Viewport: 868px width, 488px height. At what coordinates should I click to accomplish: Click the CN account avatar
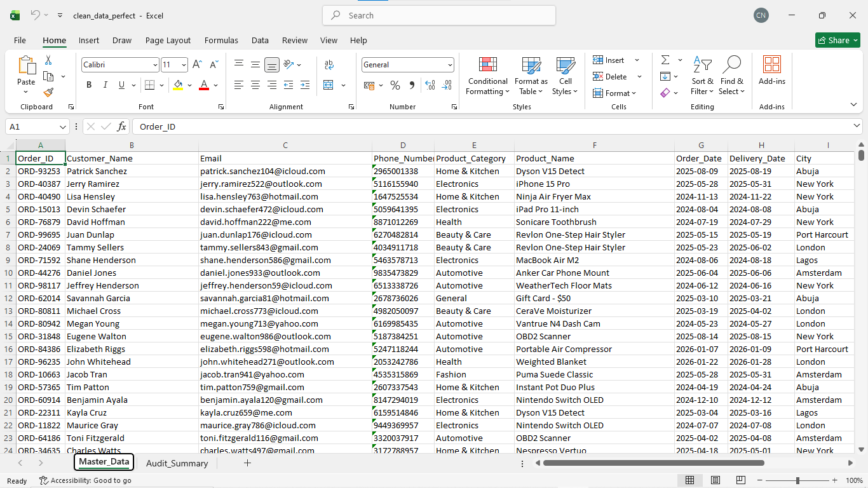point(761,15)
